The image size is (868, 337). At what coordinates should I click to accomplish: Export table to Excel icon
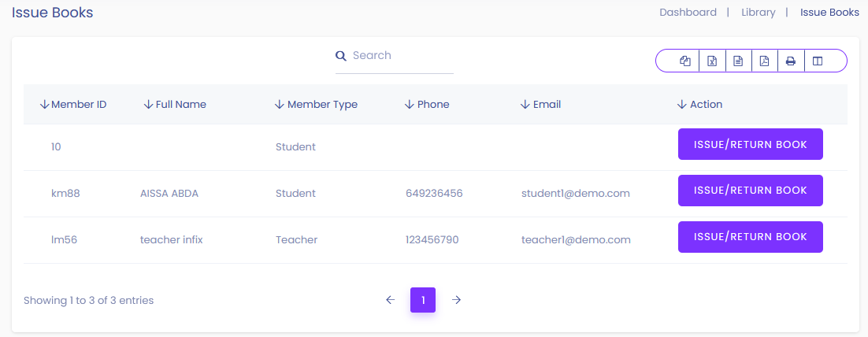pos(713,61)
